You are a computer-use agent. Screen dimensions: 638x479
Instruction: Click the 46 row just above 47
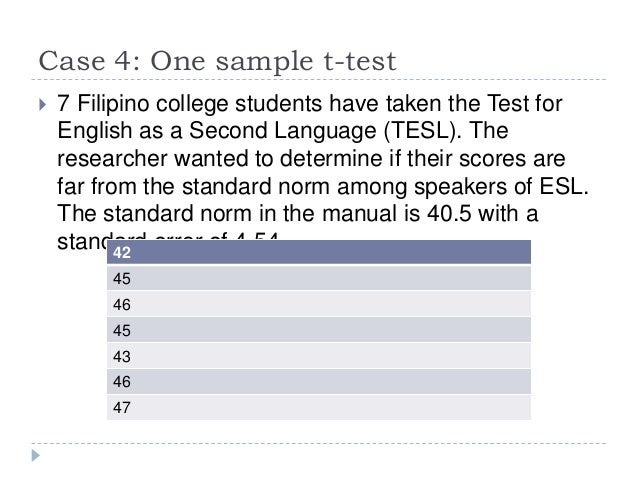[x=319, y=382]
